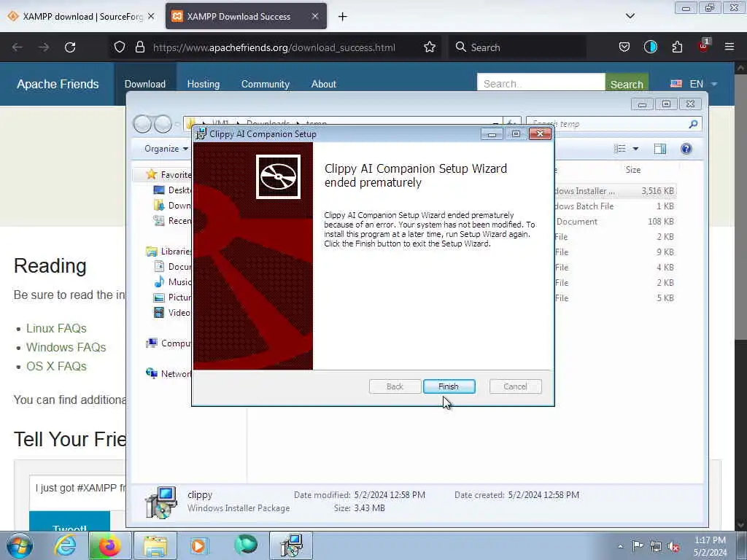Select the Windows Batch File row
This screenshot has width=747, height=560.
[614, 206]
